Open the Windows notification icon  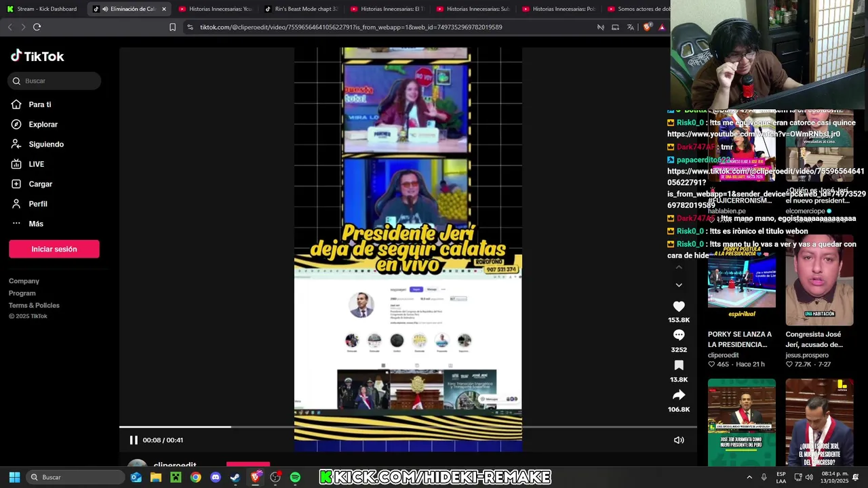pos(856,477)
